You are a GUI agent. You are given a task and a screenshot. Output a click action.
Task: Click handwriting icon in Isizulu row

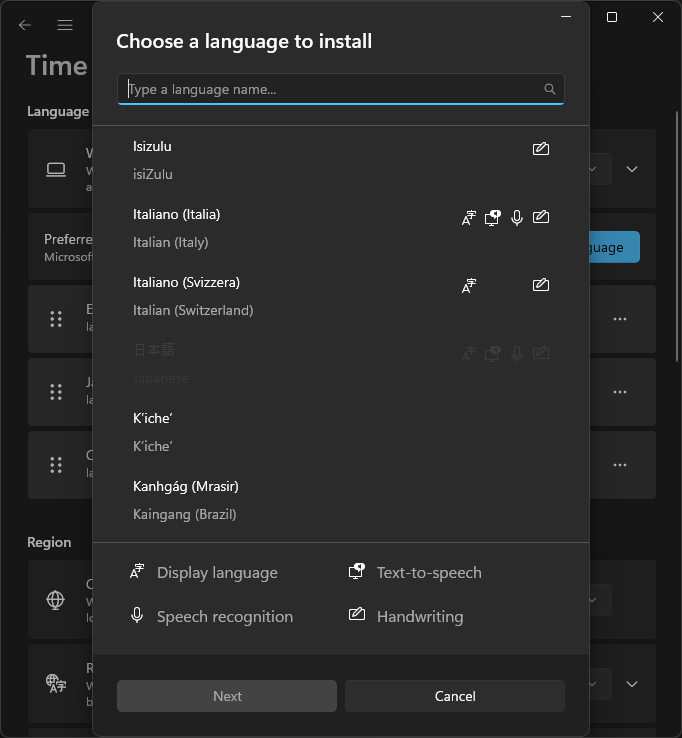(x=540, y=149)
